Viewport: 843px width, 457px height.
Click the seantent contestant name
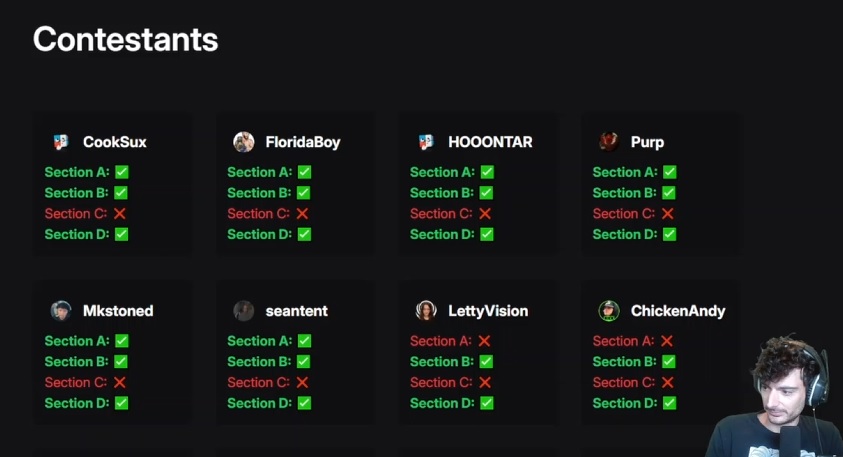pyautogui.click(x=297, y=311)
